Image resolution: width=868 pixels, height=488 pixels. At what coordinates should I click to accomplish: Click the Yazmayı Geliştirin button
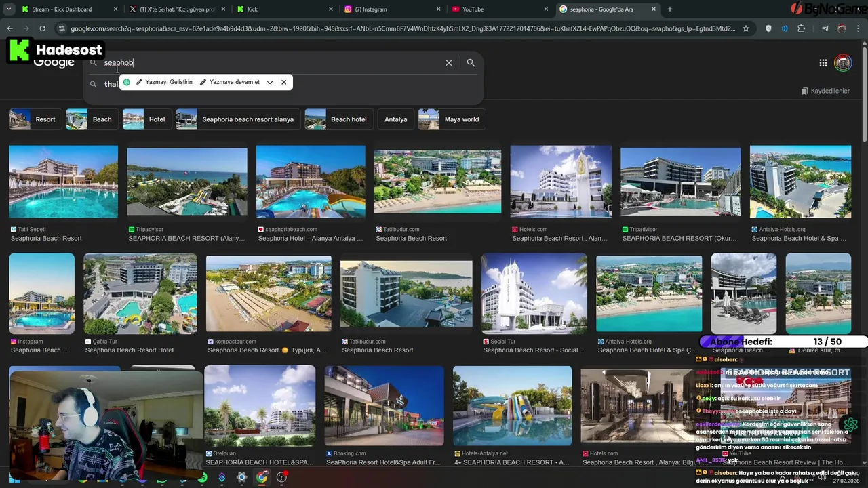click(163, 82)
